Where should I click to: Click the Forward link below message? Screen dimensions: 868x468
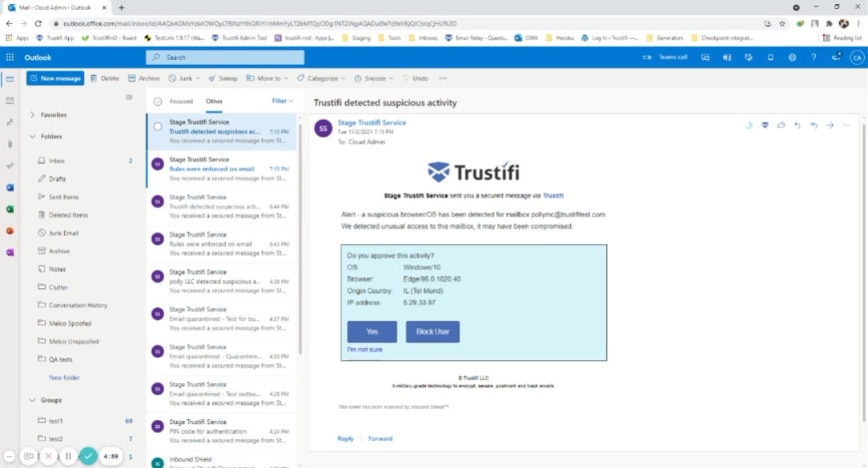[380, 438]
